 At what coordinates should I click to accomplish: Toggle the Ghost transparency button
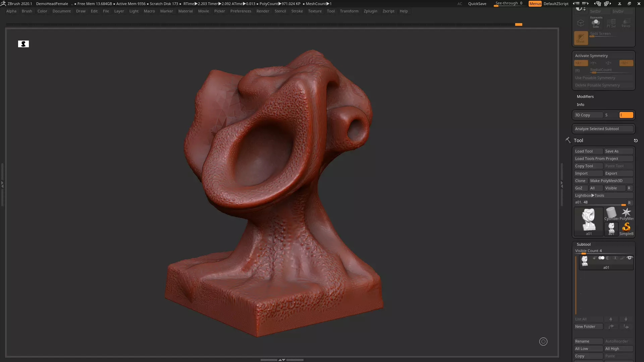(x=581, y=38)
